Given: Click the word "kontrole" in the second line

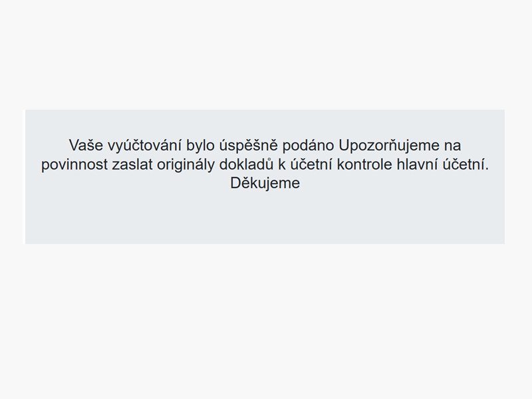Looking at the screenshot, I should pyautogui.click(x=364, y=164).
